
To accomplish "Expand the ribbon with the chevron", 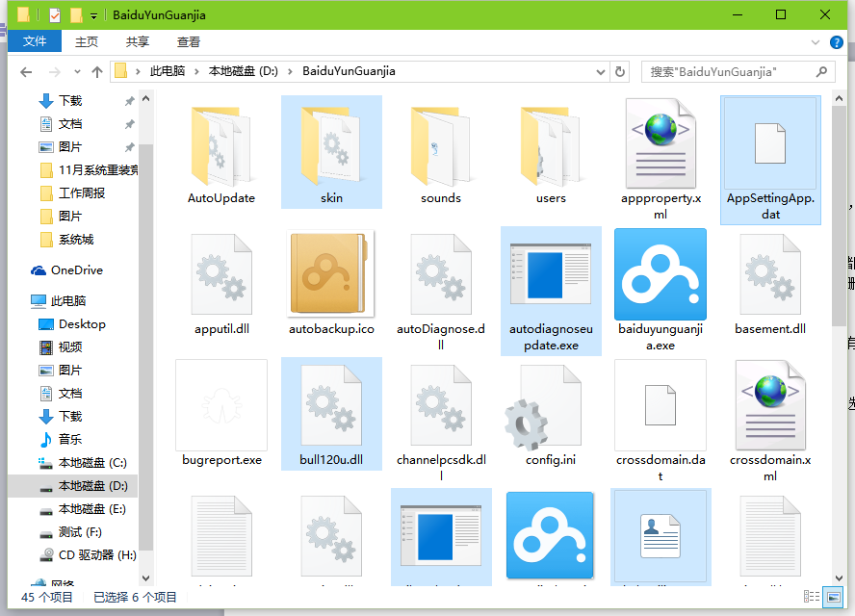I will click(x=816, y=42).
